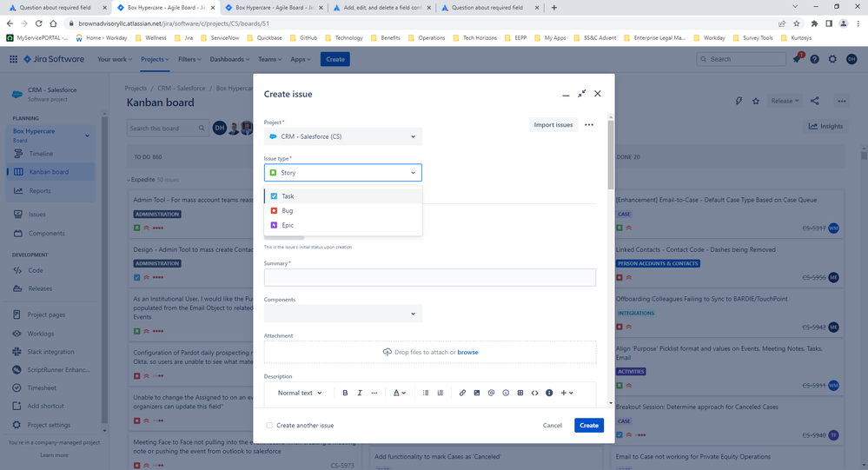Open Project CRM - Salesforce dropdown
Image resolution: width=868 pixels, height=470 pixels.
coord(342,136)
